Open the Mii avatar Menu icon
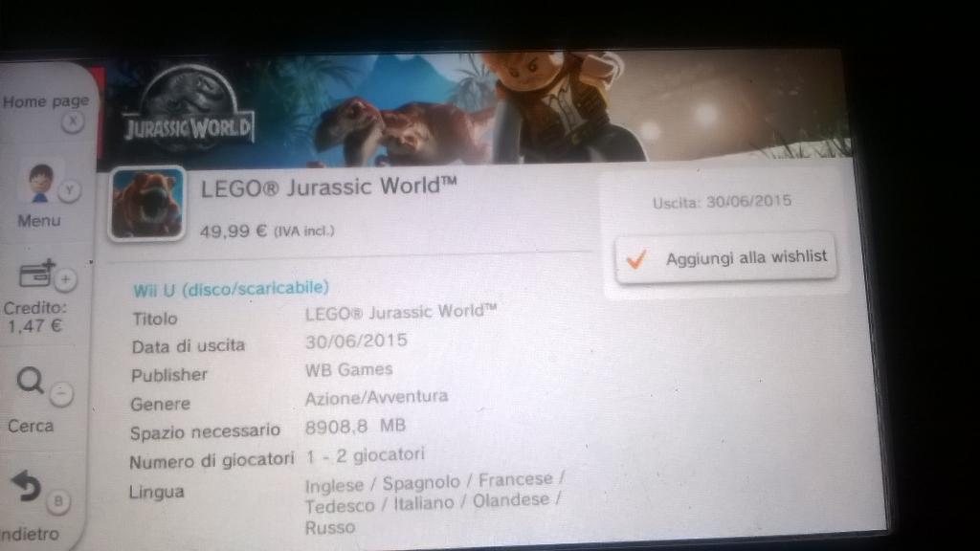The height and width of the screenshot is (551, 980). click(x=40, y=182)
